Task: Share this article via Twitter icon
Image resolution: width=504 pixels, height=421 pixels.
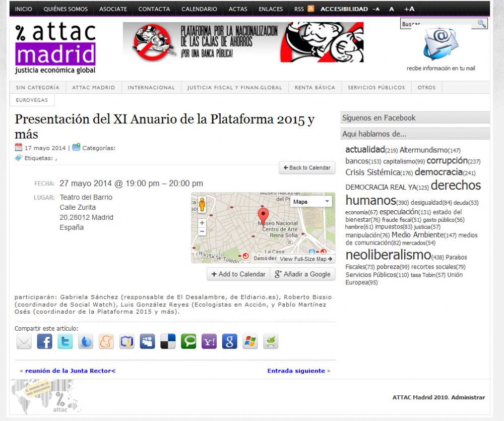Action: 65,341
